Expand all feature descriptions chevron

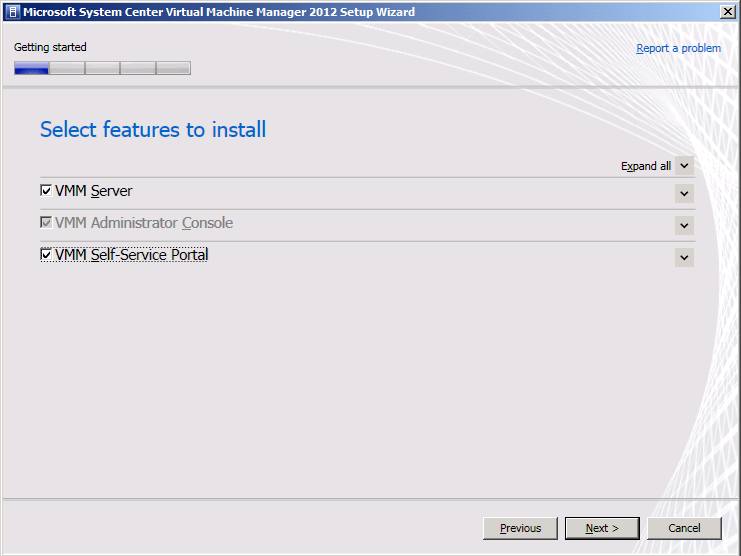[684, 166]
